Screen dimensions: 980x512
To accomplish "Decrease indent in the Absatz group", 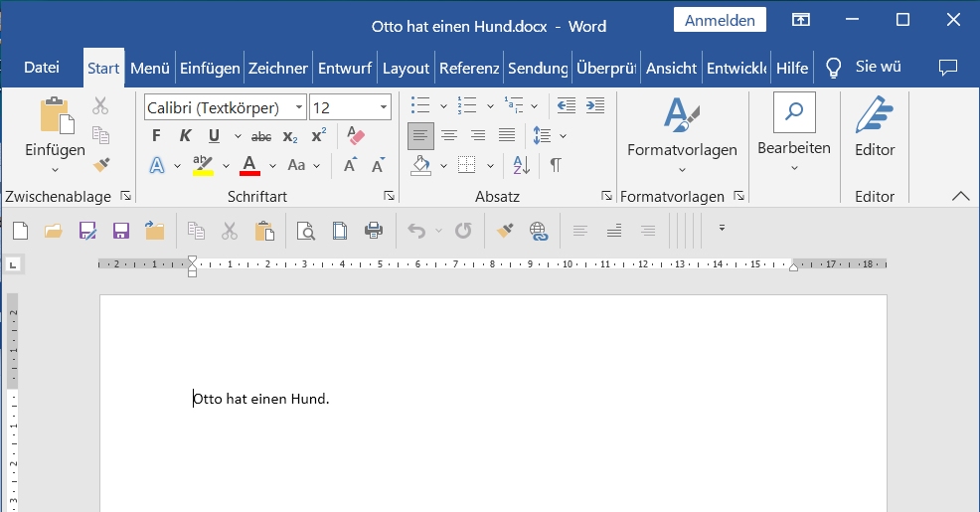I will [566, 105].
